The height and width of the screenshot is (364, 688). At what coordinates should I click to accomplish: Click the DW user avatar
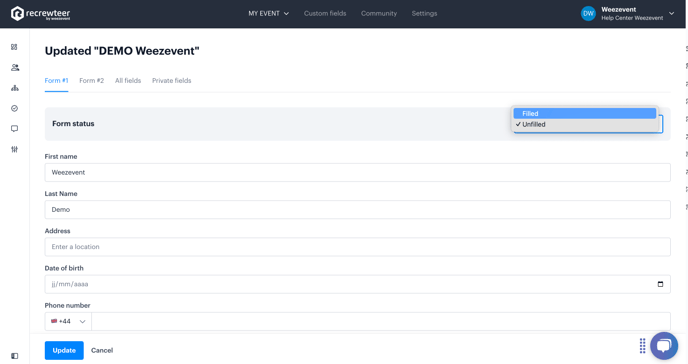tap(588, 14)
